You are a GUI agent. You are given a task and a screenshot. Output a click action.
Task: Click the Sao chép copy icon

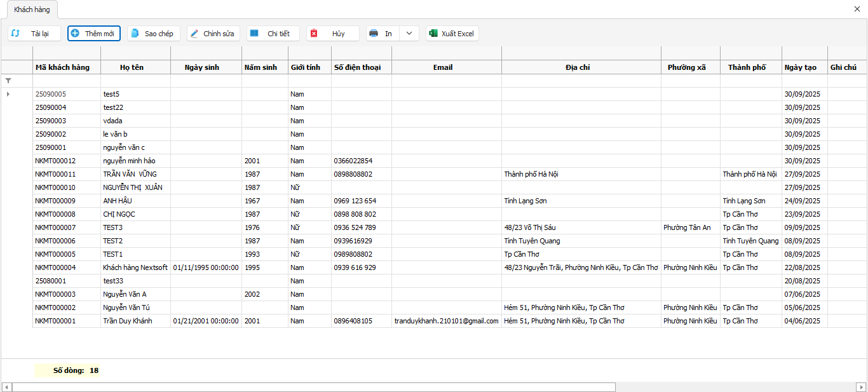coord(135,34)
